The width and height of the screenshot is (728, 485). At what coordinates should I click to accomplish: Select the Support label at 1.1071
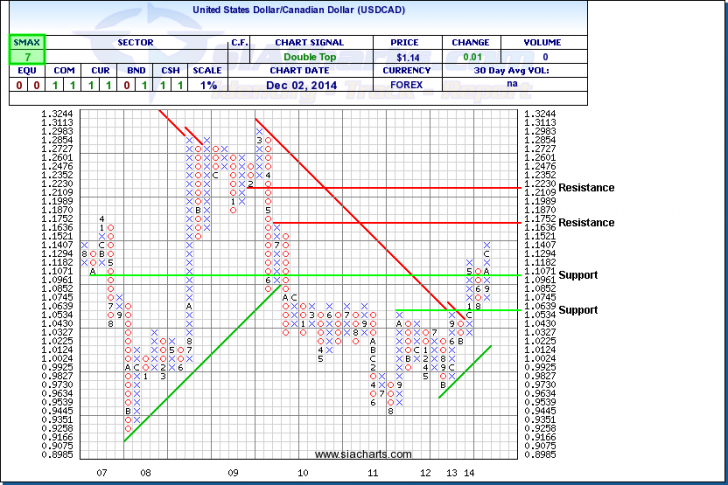(x=578, y=274)
